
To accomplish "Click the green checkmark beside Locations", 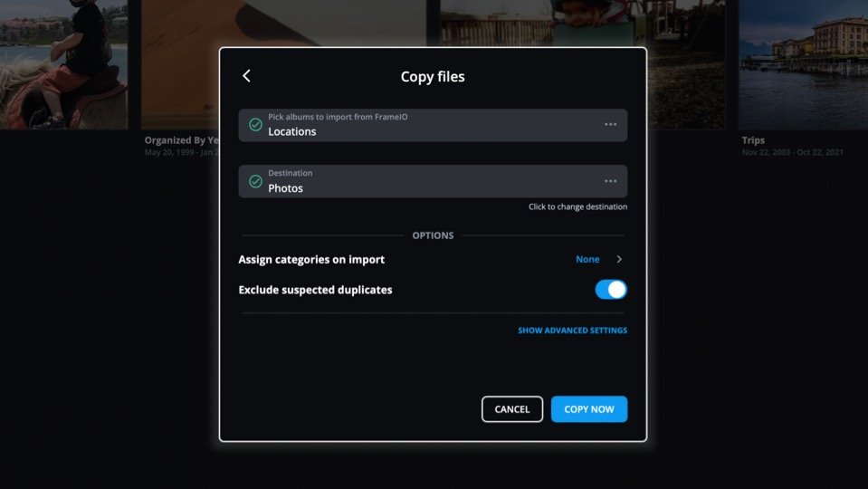I will coord(255,125).
